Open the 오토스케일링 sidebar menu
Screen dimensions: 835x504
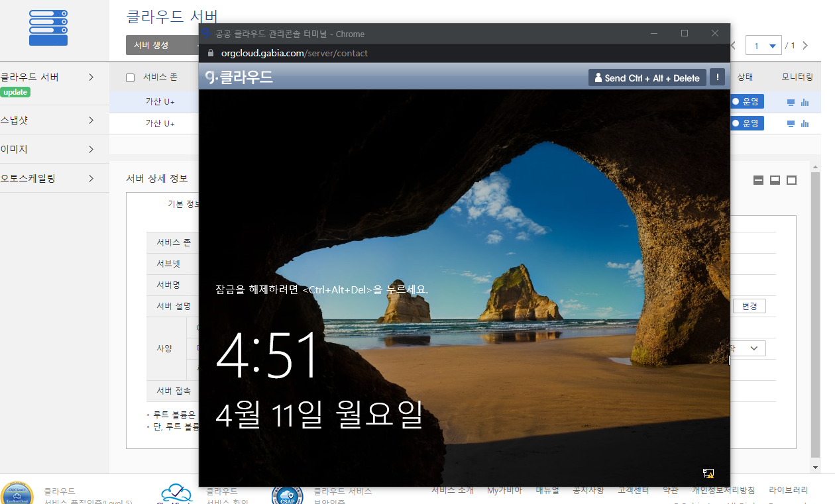click(28, 179)
